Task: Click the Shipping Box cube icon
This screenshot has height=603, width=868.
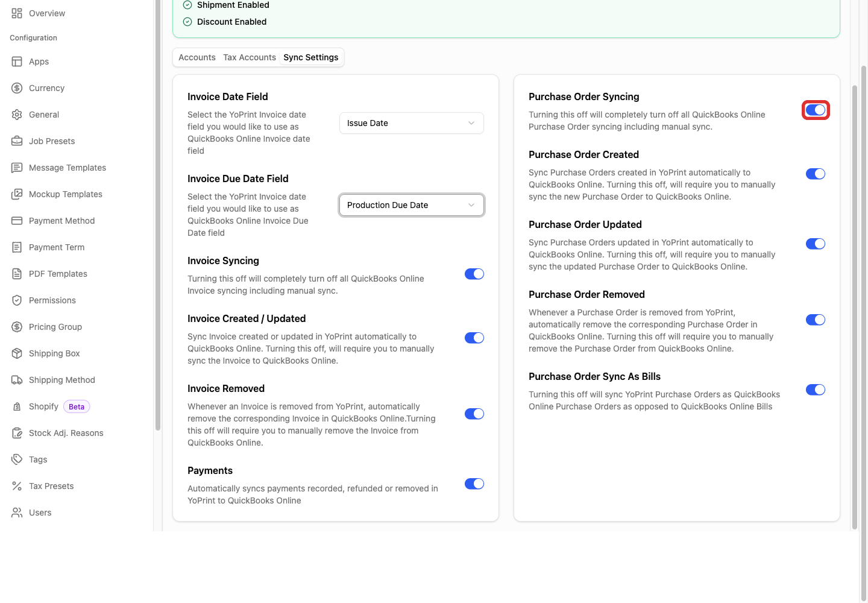Action: click(x=17, y=353)
